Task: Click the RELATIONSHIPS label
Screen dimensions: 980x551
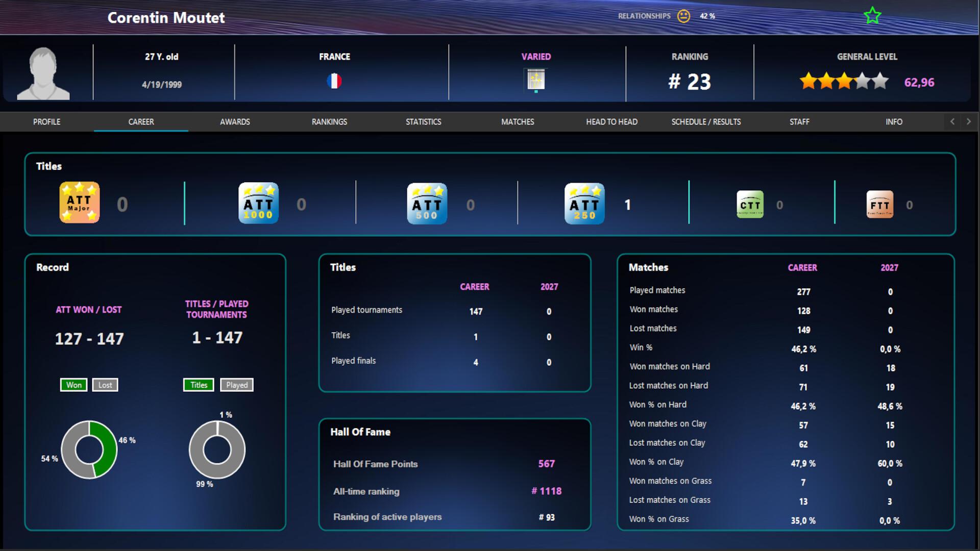Action: click(644, 16)
